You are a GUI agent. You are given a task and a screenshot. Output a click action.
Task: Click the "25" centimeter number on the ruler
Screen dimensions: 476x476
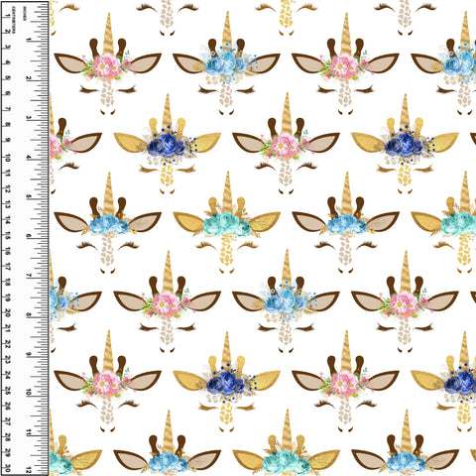(7, 391)
